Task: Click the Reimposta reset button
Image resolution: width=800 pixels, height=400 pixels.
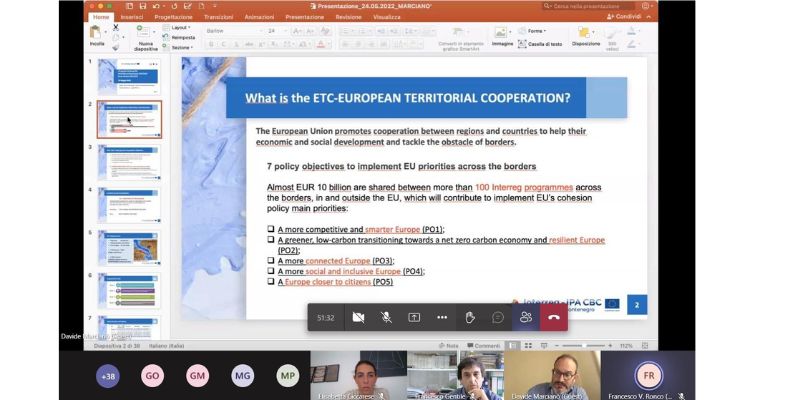Action: pos(180,37)
